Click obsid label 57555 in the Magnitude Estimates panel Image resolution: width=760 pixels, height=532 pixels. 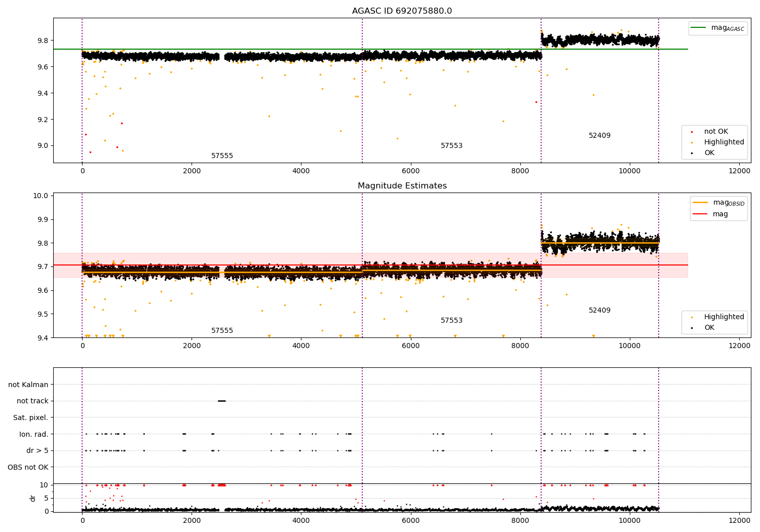coord(222,331)
